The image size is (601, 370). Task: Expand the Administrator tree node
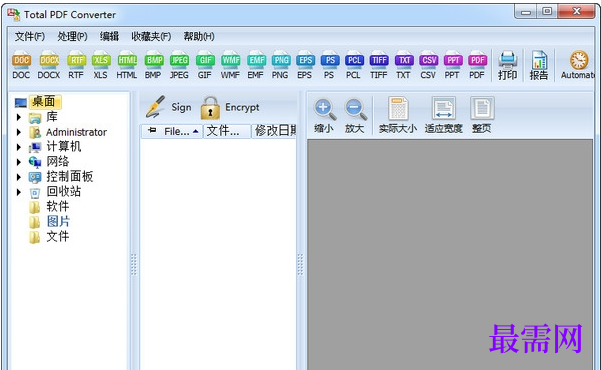(x=18, y=132)
